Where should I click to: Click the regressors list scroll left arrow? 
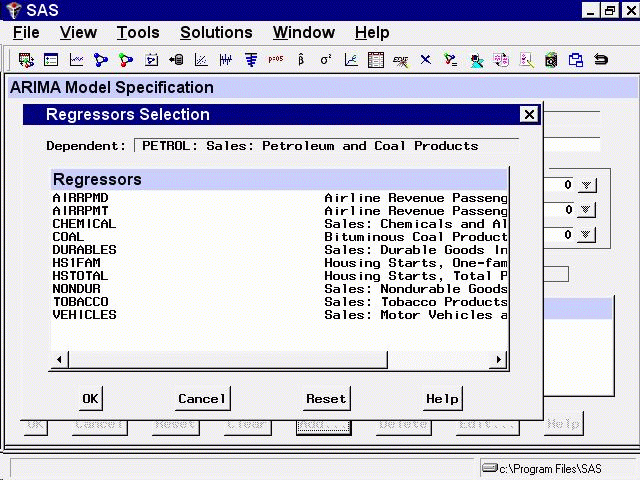pos(60,360)
